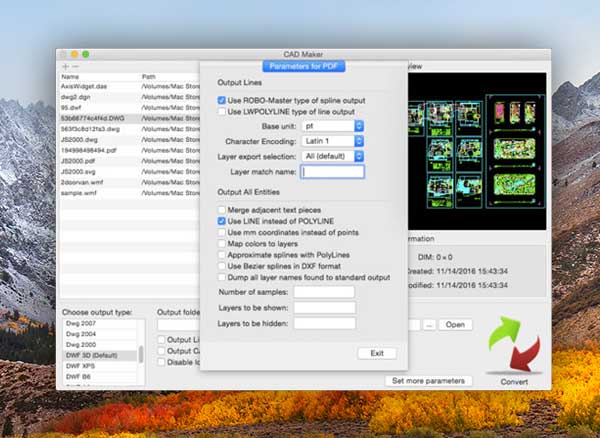This screenshot has height=438, width=600.
Task: Select 53b66774c4f4d.DWG file row
Action: (130, 119)
